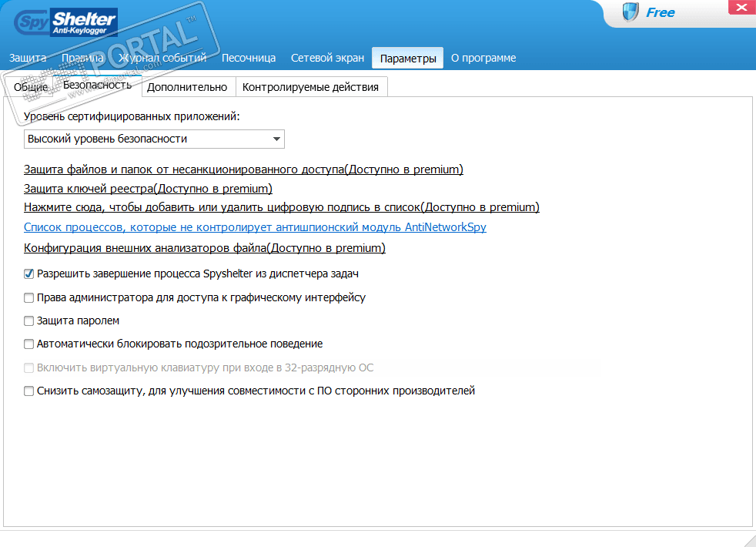
Task: Open the Защита ключей реестра link
Action: (x=148, y=189)
